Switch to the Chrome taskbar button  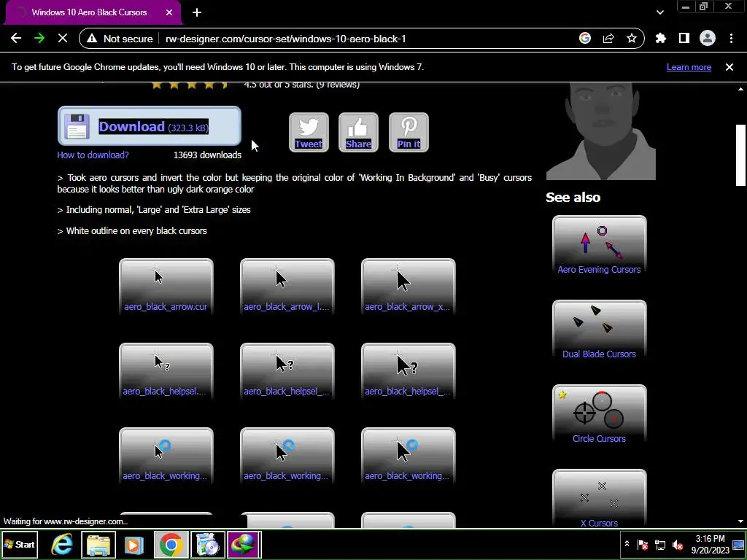tap(171, 544)
